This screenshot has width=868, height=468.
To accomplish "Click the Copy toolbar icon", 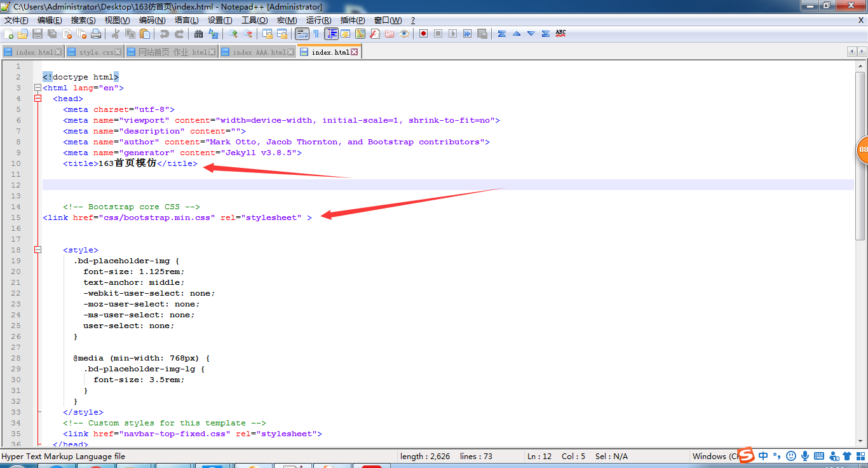I will pos(130,34).
